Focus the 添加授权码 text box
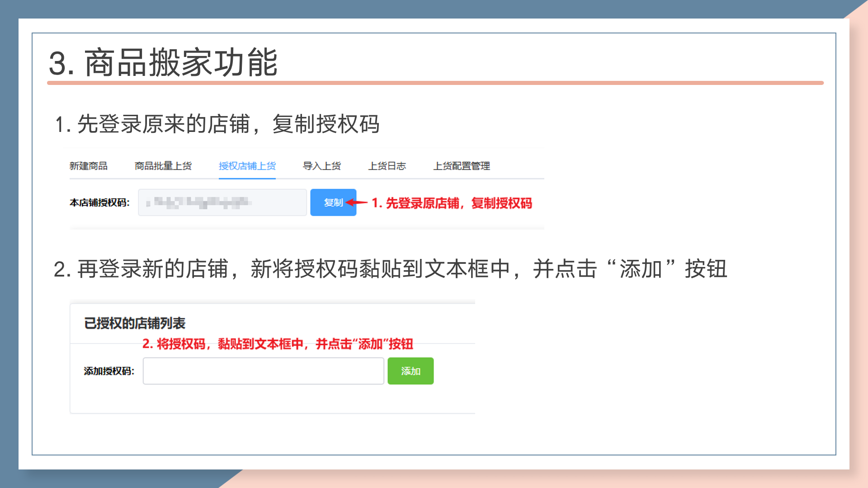This screenshot has height=488, width=868. 263,371
